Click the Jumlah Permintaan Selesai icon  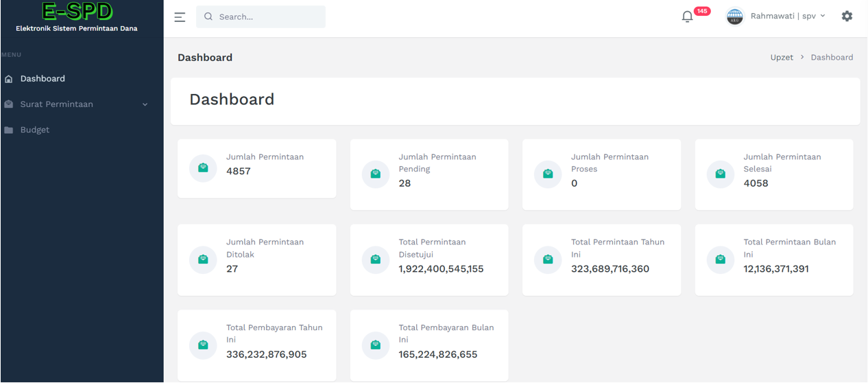(x=720, y=174)
